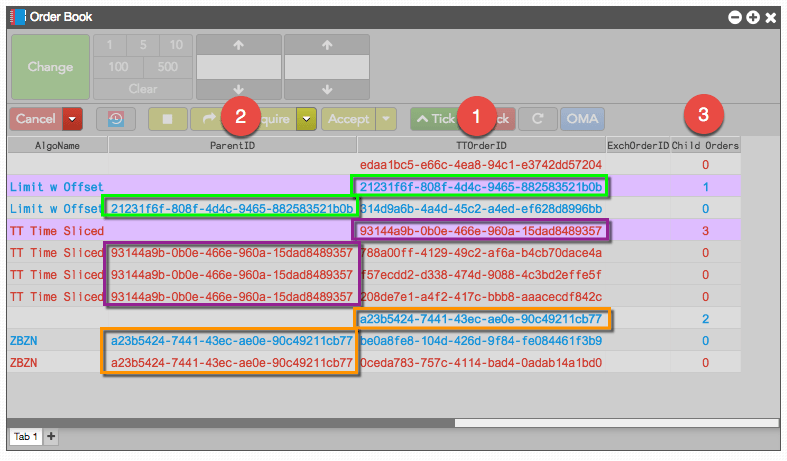Select quantity preset 100

point(118,67)
